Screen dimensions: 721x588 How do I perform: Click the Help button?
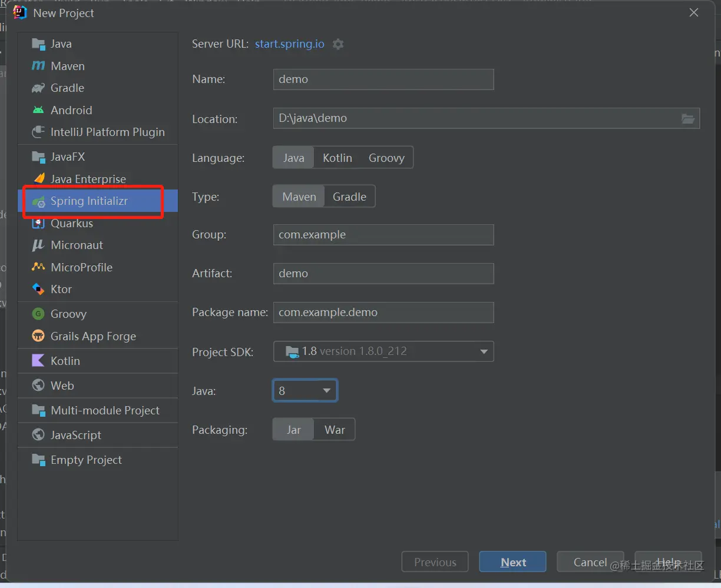[668, 562]
